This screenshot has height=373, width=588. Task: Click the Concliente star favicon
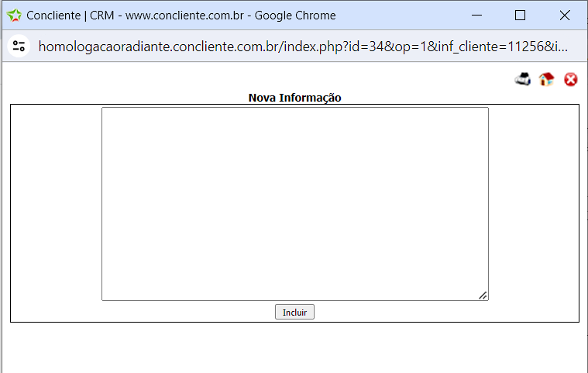[14, 16]
